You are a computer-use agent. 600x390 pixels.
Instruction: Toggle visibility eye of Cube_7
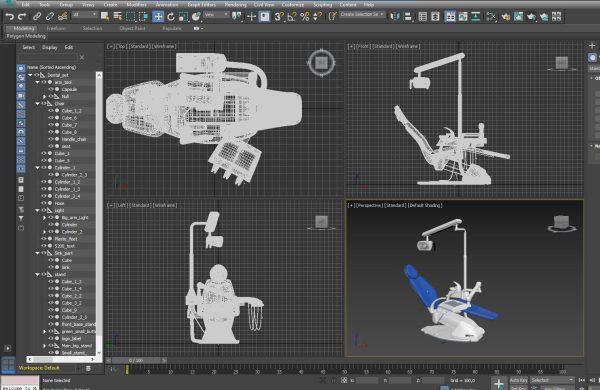coord(51,125)
